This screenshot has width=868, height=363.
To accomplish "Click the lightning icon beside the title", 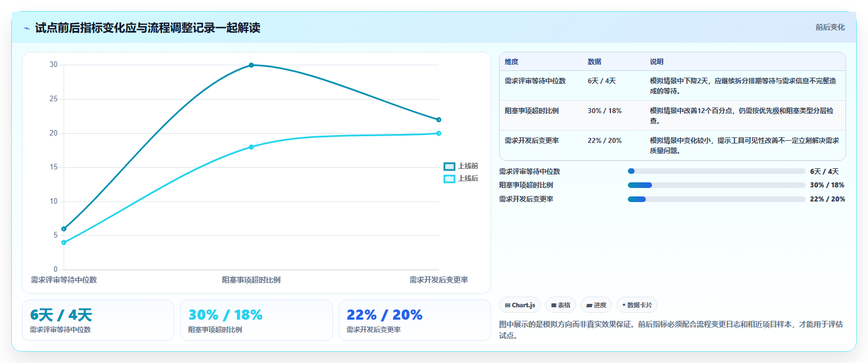I will pyautogui.click(x=26, y=28).
